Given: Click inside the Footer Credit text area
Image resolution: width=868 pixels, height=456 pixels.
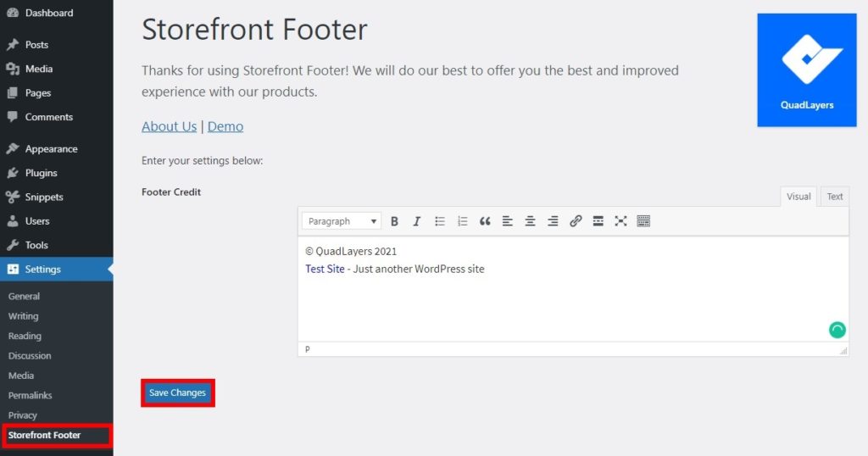Looking at the screenshot, I should pos(573,289).
